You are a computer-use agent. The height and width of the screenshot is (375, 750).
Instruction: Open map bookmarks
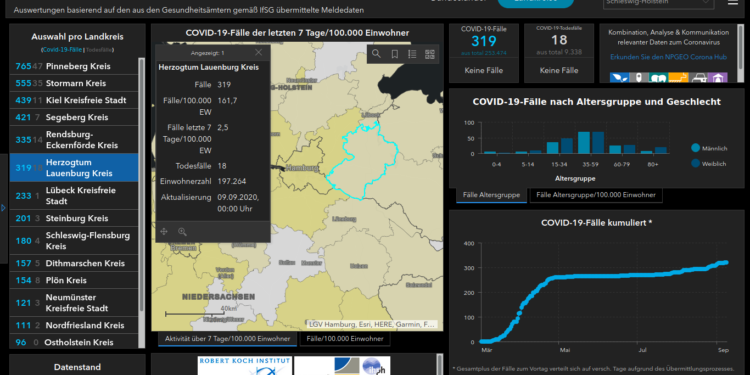[x=395, y=54]
